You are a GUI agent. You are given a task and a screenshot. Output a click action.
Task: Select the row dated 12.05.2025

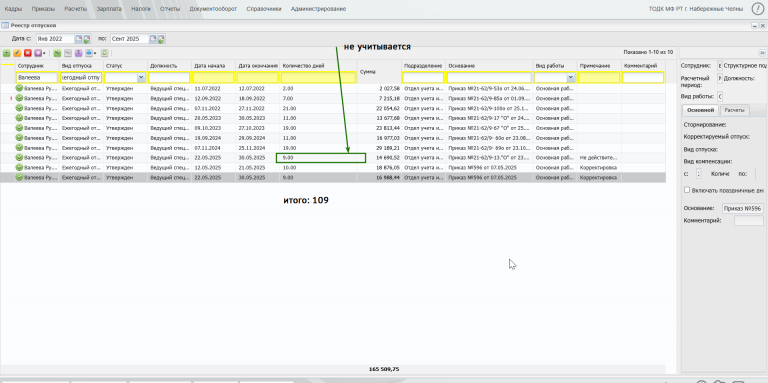click(333, 168)
